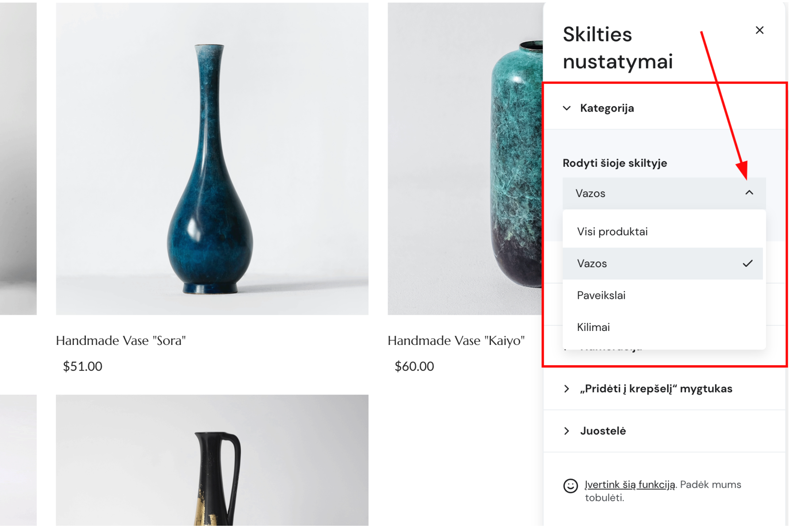Expand the Juostelė settings section
This screenshot has width=795, height=532.
click(603, 431)
